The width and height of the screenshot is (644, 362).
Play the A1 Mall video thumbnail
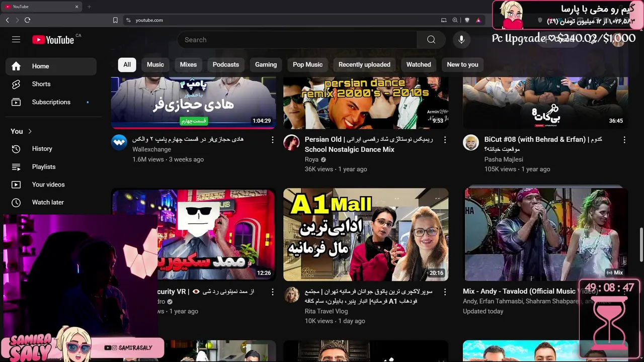coord(366,234)
